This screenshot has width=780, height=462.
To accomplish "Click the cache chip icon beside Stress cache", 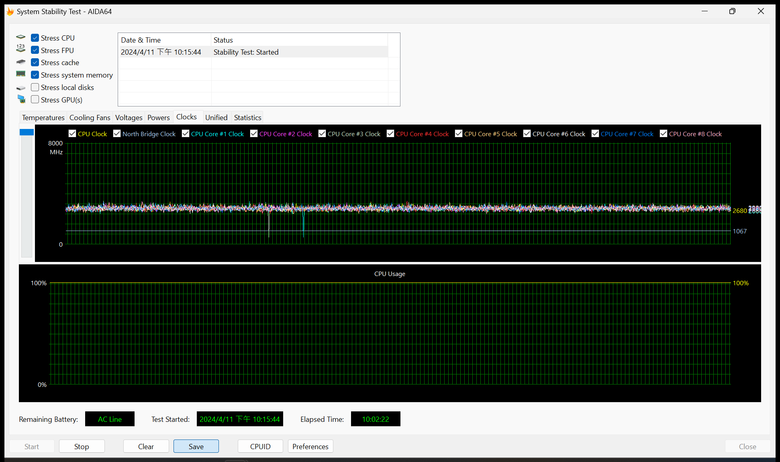I will pos(20,62).
